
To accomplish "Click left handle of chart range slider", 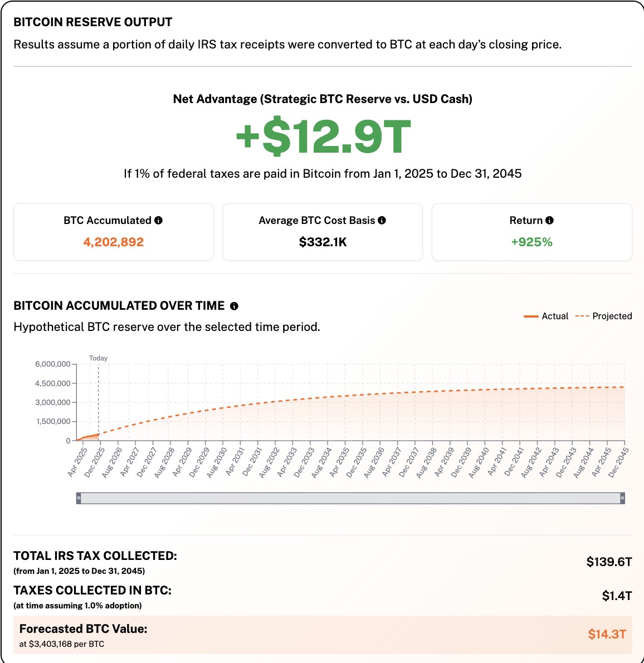I will pyautogui.click(x=79, y=498).
